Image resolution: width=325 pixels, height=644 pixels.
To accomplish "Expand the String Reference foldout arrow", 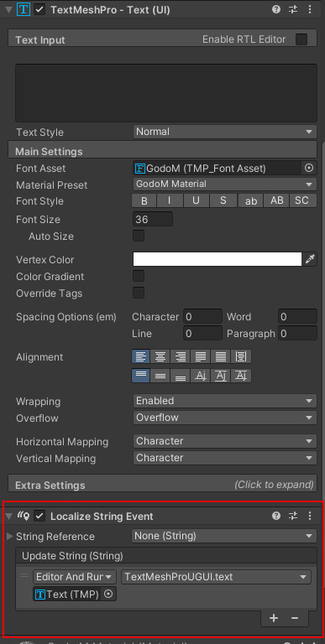I will tap(10, 536).
